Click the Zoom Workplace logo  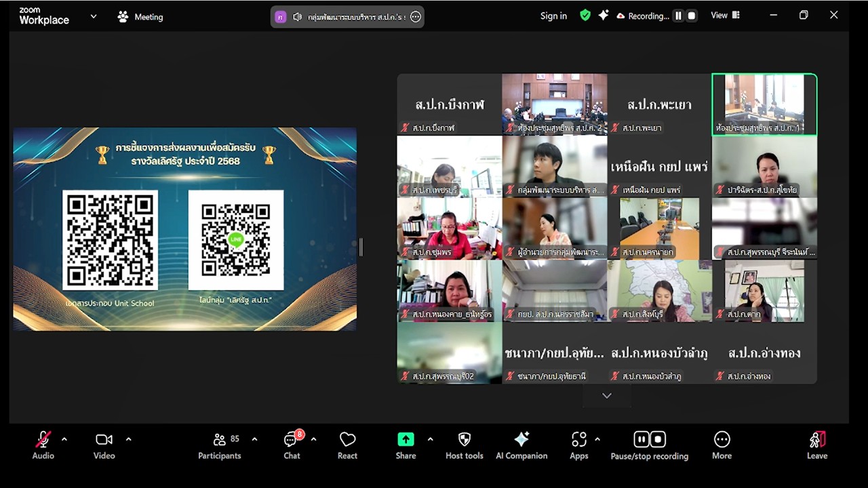click(44, 16)
